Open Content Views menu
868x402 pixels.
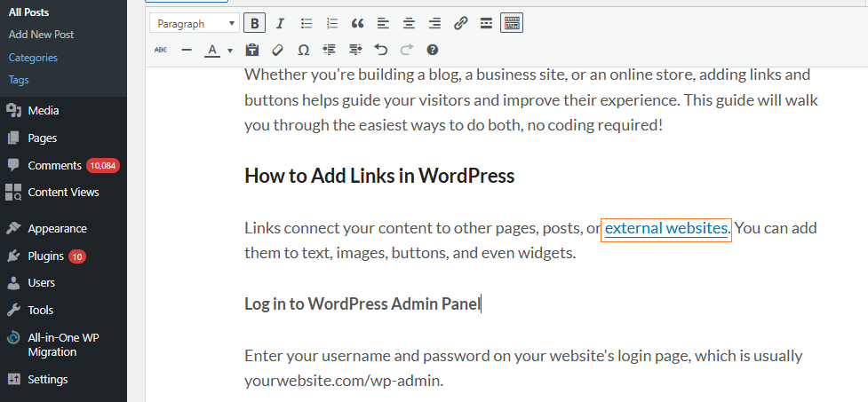(63, 193)
